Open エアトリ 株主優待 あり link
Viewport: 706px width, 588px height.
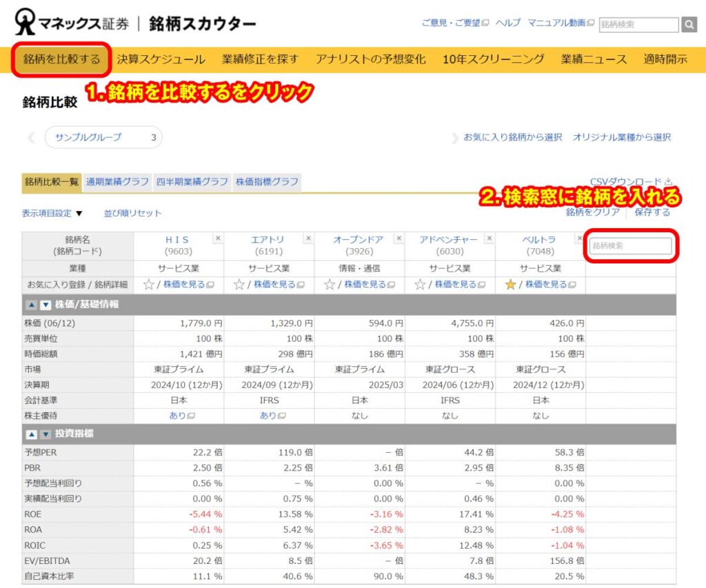click(272, 416)
